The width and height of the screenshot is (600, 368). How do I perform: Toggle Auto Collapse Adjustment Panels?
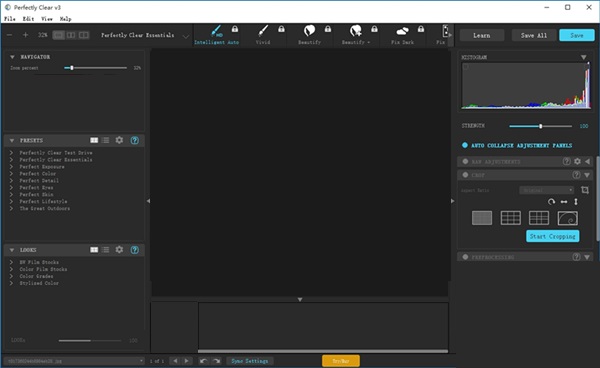[x=465, y=145]
